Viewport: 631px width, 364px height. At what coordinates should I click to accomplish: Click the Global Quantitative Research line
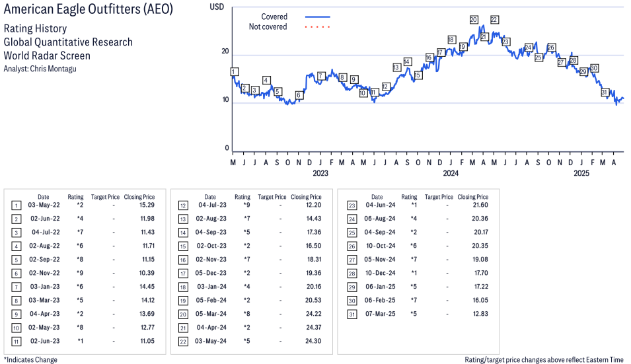coord(68,42)
